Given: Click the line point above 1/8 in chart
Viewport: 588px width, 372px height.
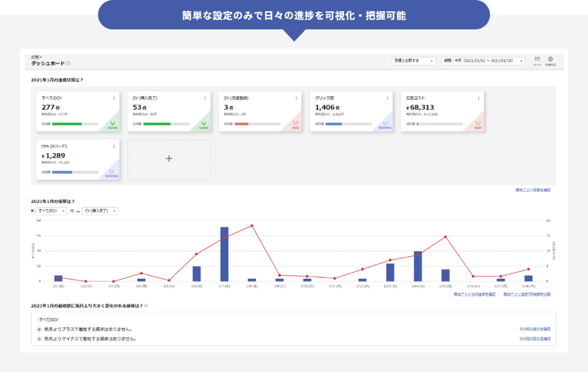Looking at the screenshot, I should 252,226.
